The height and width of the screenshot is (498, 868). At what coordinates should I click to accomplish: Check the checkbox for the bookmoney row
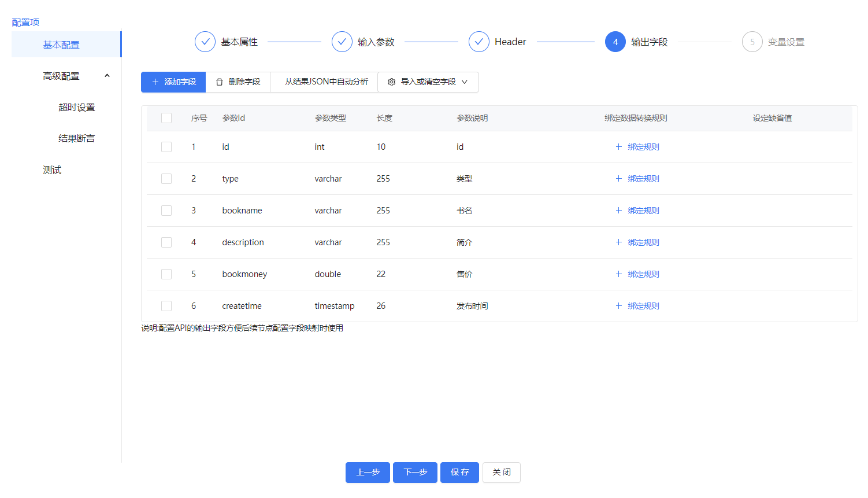(166, 274)
